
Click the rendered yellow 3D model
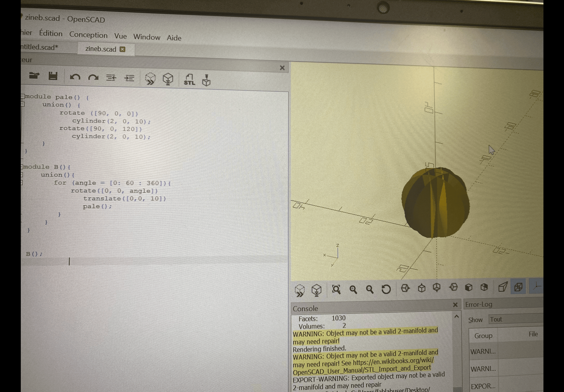(435, 202)
